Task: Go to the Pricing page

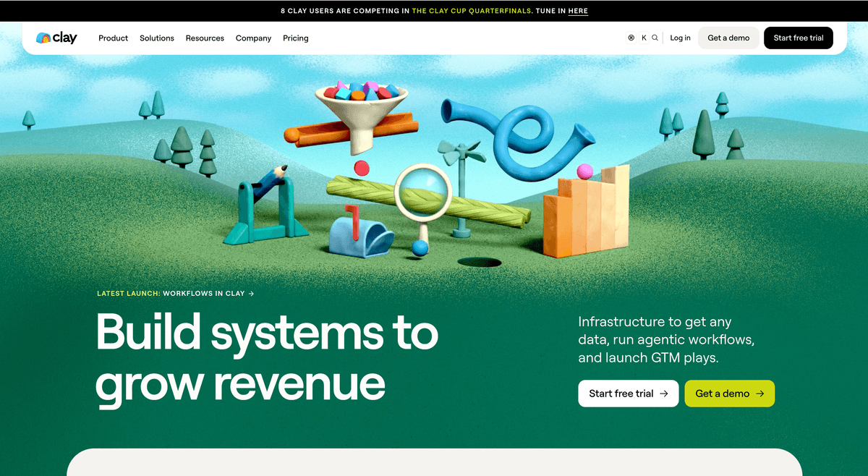Action: (x=296, y=38)
